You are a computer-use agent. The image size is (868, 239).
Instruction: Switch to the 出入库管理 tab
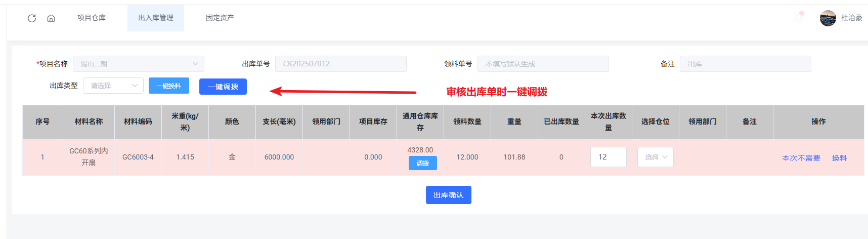point(156,18)
